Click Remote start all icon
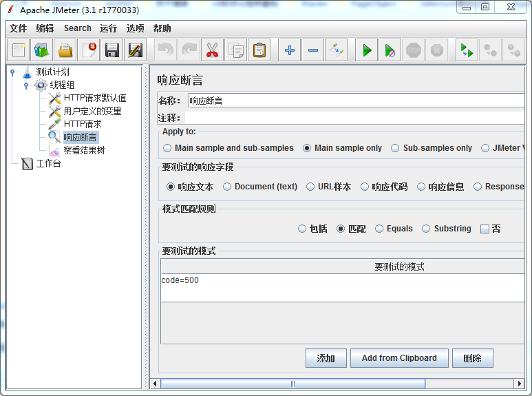This screenshot has width=532, height=396. [x=467, y=50]
